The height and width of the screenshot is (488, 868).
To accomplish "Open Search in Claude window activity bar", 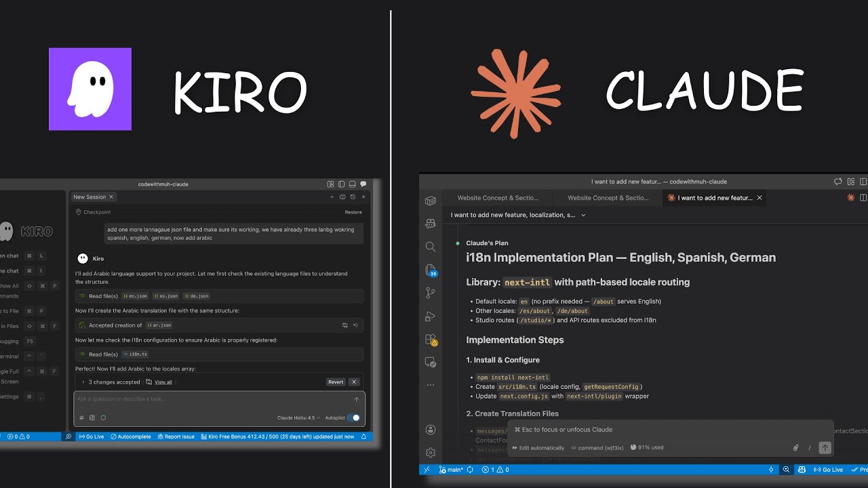I will (431, 247).
